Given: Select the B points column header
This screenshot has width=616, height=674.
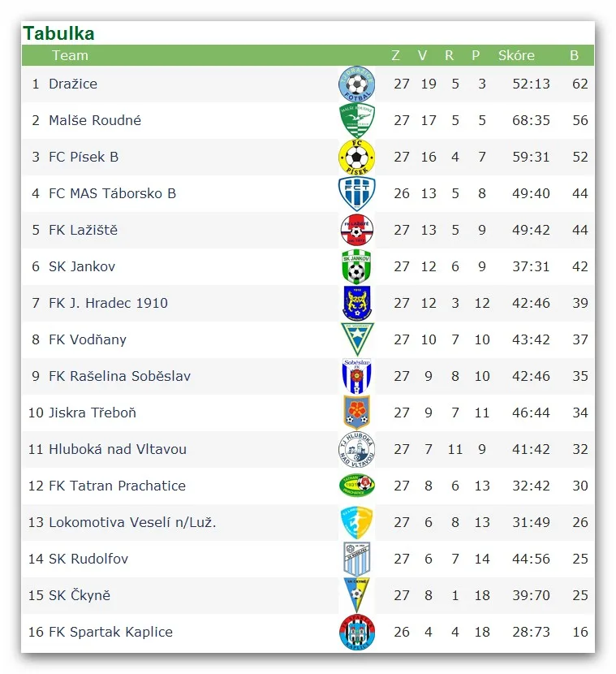Looking at the screenshot, I should (574, 55).
